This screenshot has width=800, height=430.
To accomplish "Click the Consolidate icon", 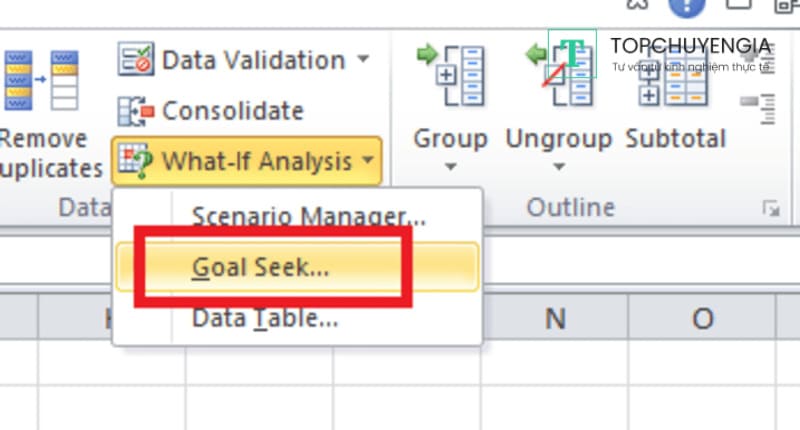I will [x=136, y=110].
